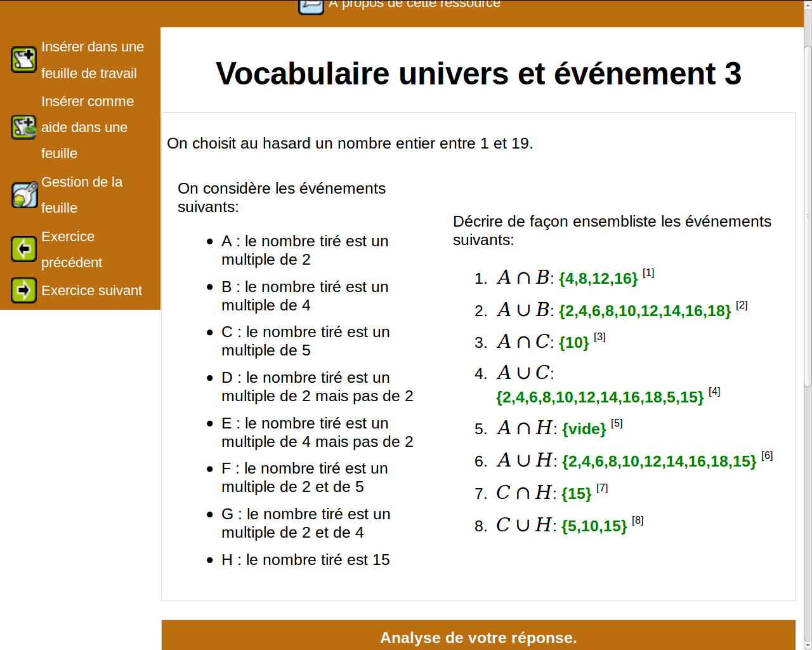Click footnote [7] after C ∩ H answer
This screenshot has height=650, width=812.
[602, 487]
